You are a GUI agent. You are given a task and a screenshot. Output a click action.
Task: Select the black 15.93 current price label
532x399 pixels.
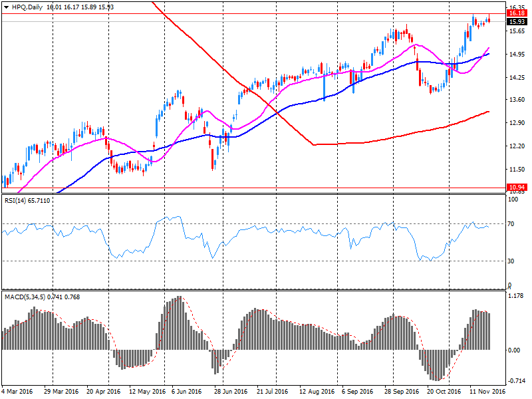point(517,22)
